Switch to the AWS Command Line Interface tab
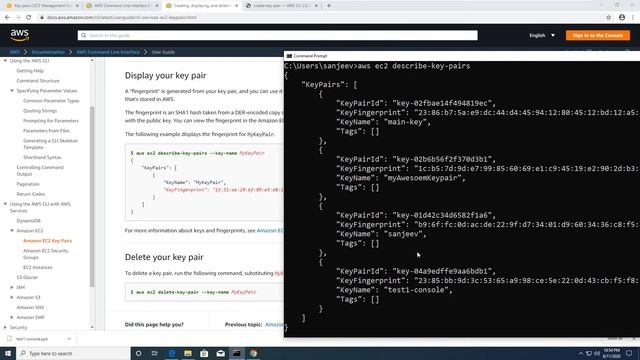 point(122,6)
